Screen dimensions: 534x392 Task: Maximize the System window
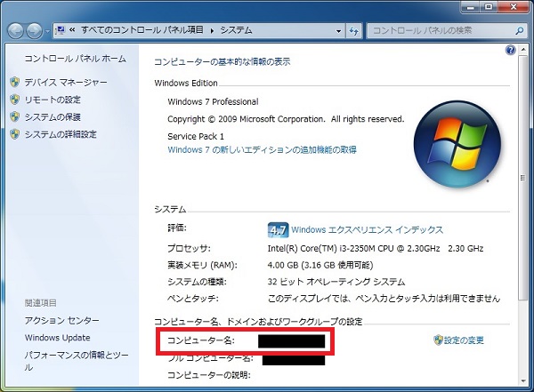[489, 7]
